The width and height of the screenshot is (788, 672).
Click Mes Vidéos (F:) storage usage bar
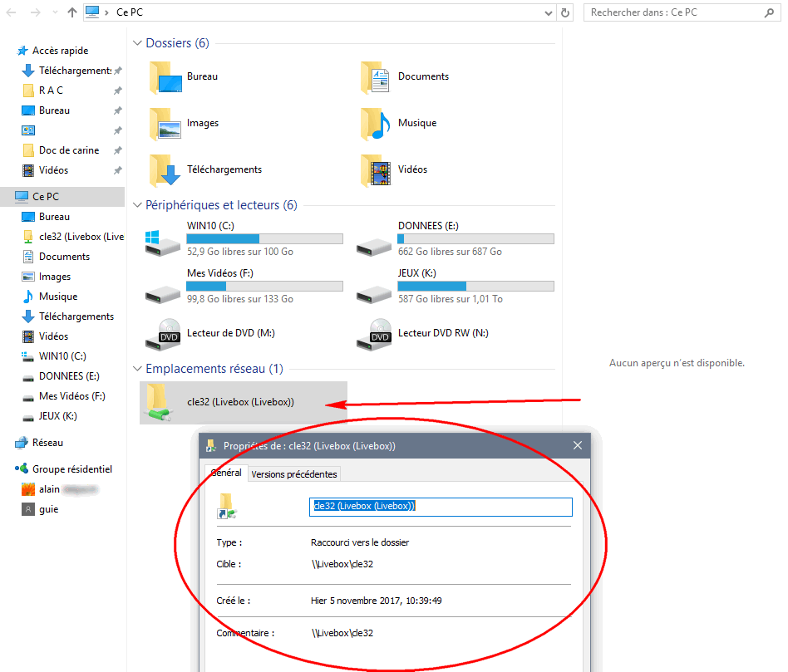[265, 287]
